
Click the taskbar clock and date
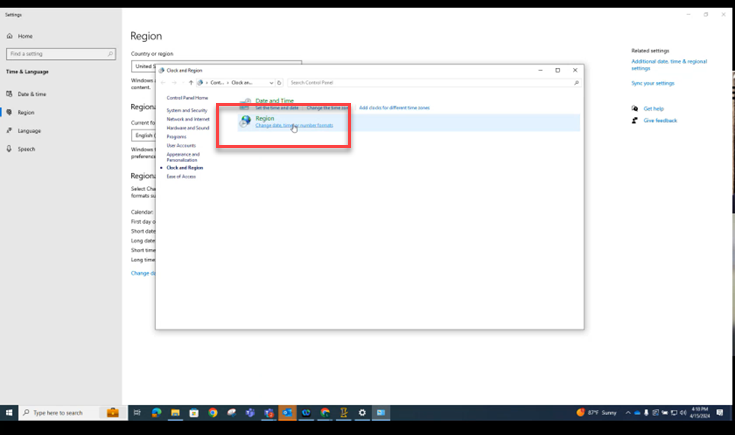(x=699, y=412)
